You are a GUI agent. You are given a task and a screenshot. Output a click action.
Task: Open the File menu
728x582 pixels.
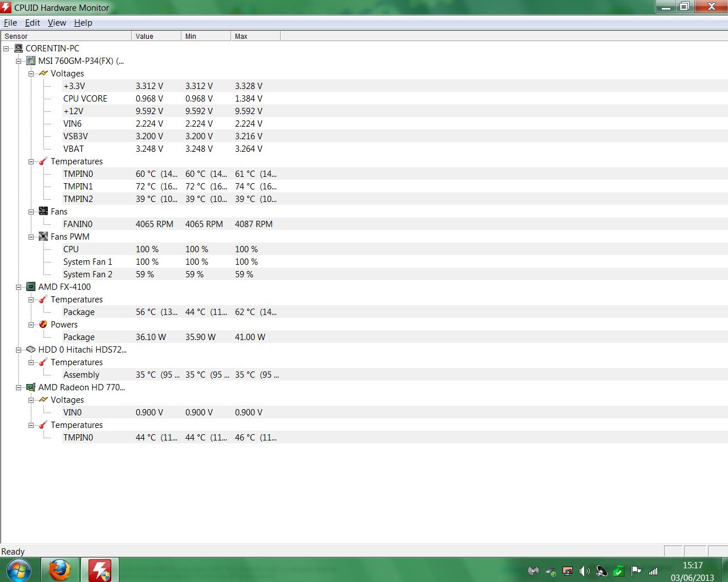(x=10, y=23)
